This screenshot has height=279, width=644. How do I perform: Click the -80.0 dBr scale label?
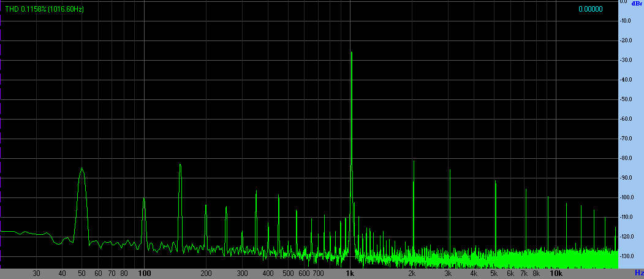(626, 158)
